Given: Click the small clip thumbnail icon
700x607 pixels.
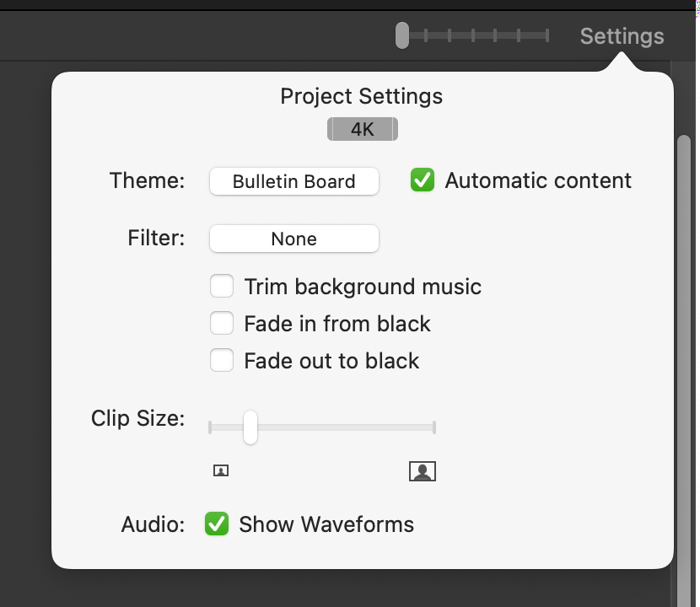Looking at the screenshot, I should coord(221,470).
